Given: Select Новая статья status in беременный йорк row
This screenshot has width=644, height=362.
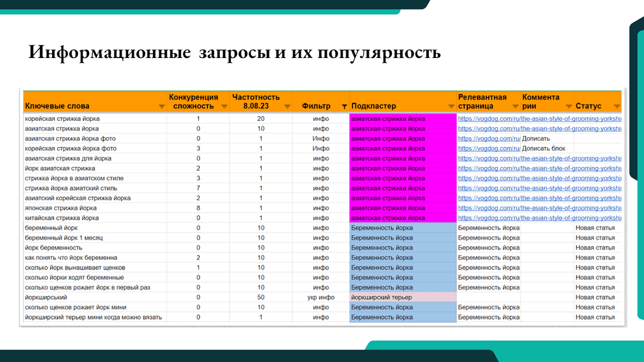Looking at the screenshot, I should point(597,228).
